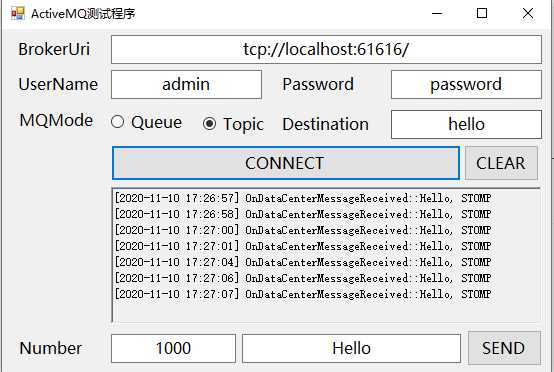Click the Destination label
The width and height of the screenshot is (554, 372).
pos(325,124)
